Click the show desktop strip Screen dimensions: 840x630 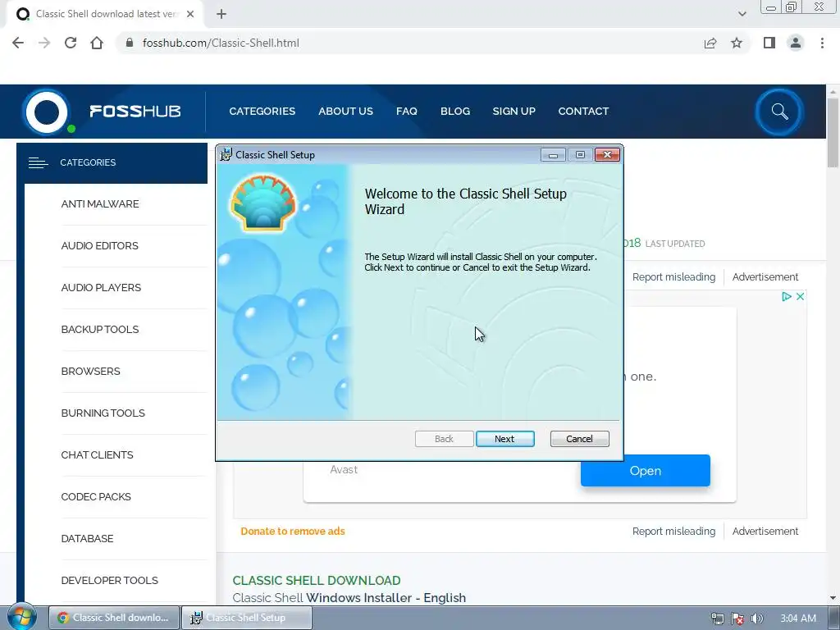point(834,618)
